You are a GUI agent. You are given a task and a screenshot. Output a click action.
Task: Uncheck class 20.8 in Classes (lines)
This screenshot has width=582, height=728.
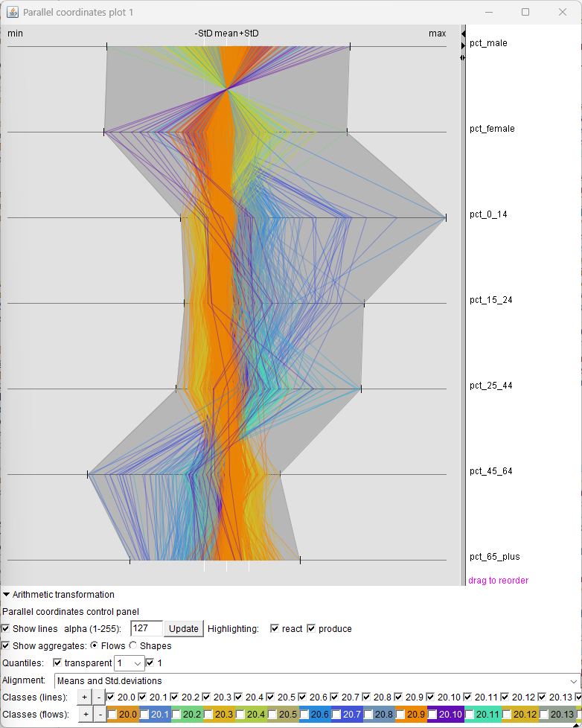tap(367, 697)
